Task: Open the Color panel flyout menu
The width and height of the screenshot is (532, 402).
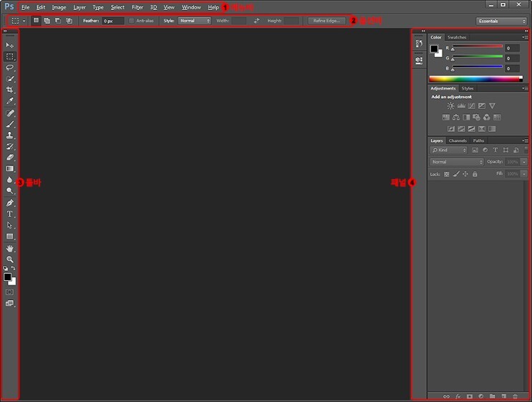Action: click(x=525, y=37)
